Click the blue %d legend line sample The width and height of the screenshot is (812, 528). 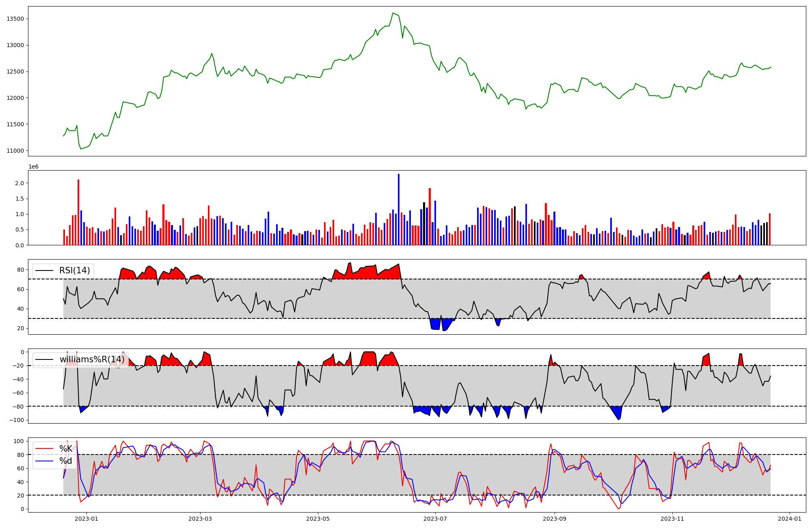pyautogui.click(x=44, y=461)
